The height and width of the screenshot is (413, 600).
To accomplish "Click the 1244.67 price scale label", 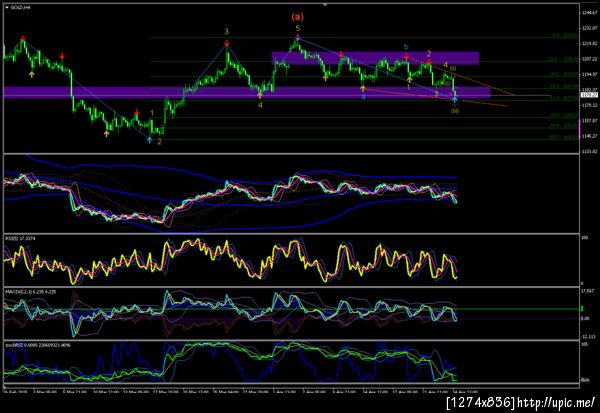I will tap(590, 13).
